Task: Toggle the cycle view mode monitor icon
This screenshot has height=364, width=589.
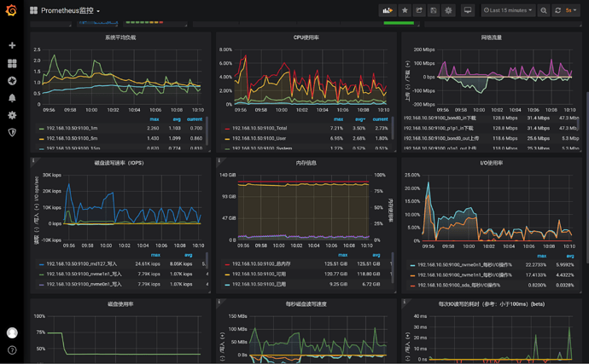Action: (x=468, y=11)
